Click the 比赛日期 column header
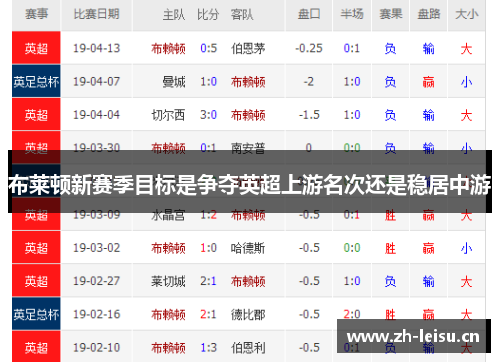This screenshot has height=362, width=500. click(x=96, y=14)
